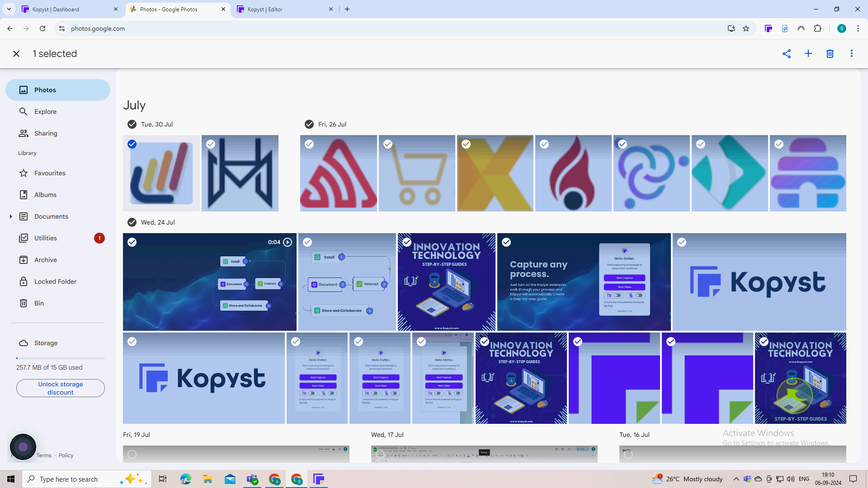Open more options menu in selection bar

click(852, 54)
